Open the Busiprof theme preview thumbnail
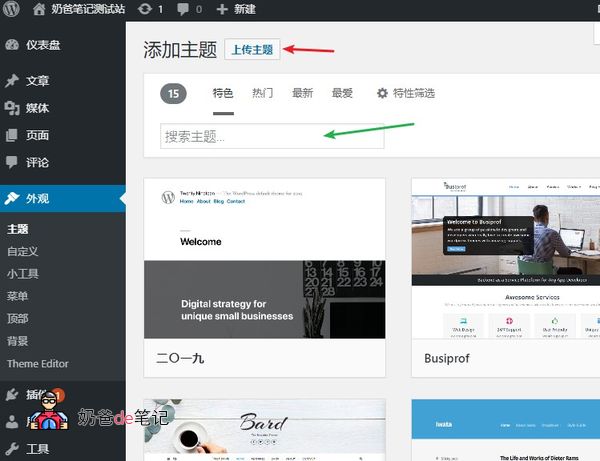Screen dimensions: 600x461 (x=505, y=258)
